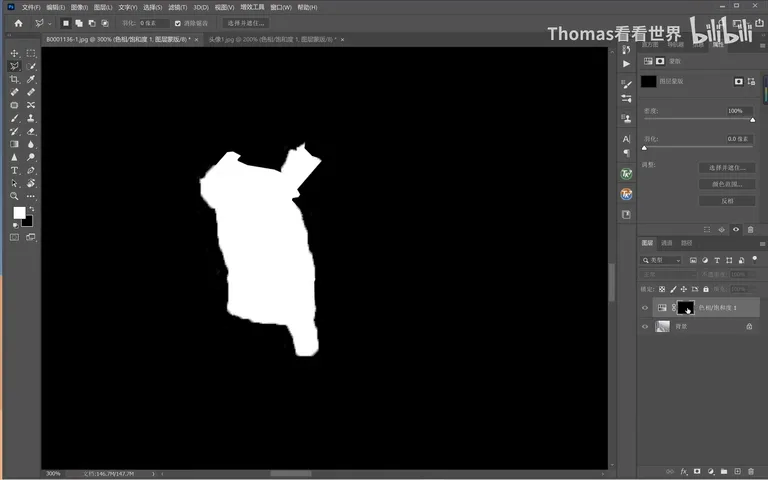Open the File menu
The height and width of the screenshot is (480, 768).
tap(30, 7)
